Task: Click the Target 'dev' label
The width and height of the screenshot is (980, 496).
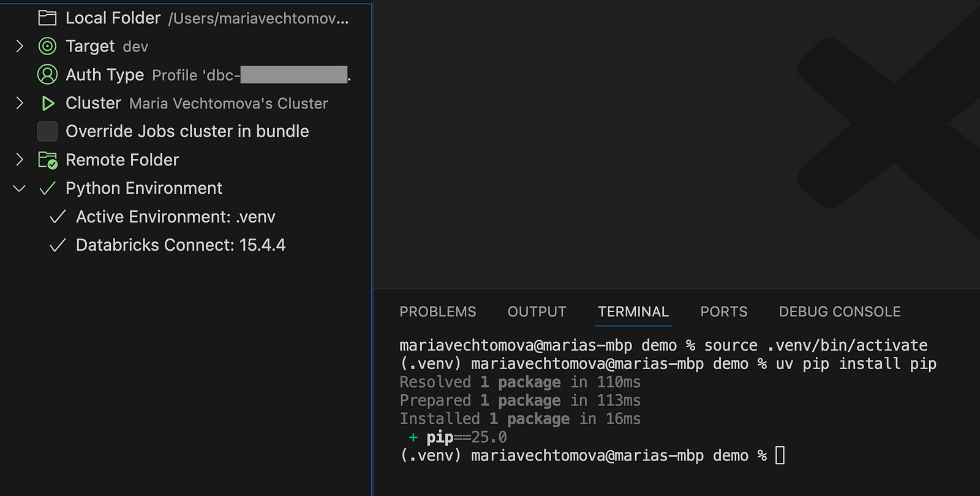Action: pos(135,47)
